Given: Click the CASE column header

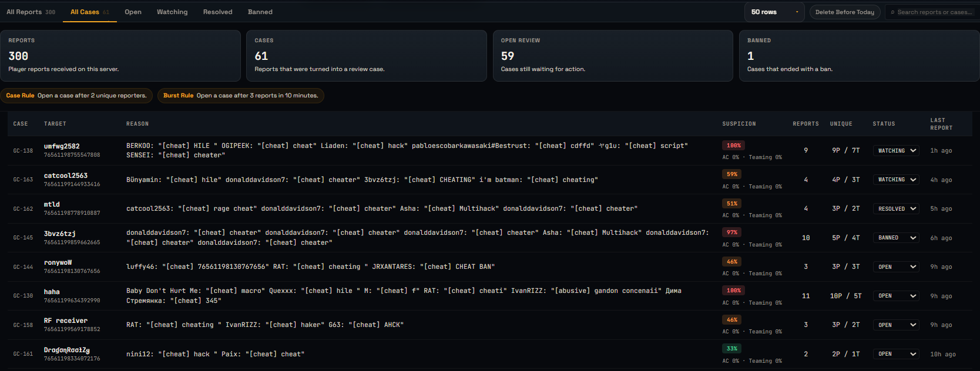Looking at the screenshot, I should point(21,124).
